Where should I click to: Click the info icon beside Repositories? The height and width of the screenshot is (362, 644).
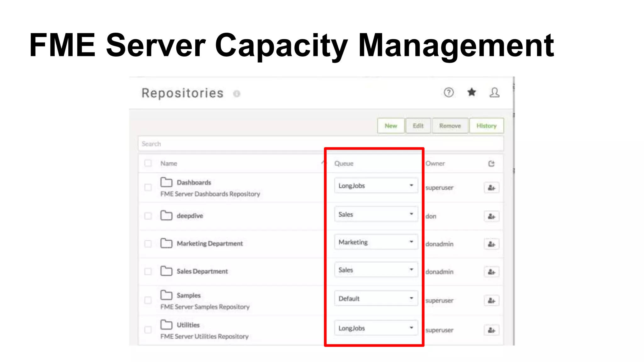[237, 94]
